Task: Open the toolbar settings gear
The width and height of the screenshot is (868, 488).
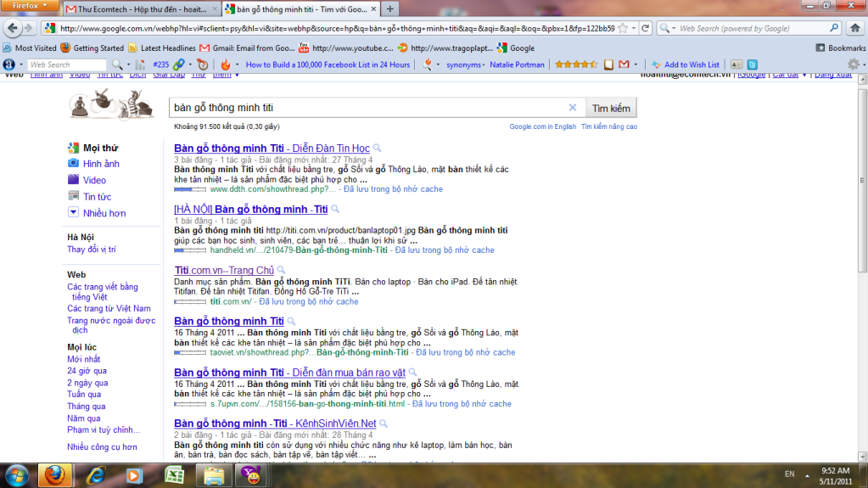Action: pos(854,65)
